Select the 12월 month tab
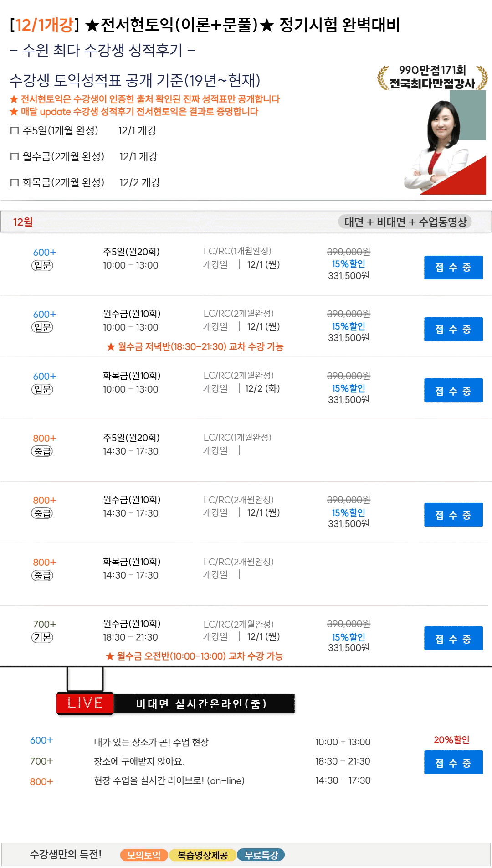492x868 pixels. click(23, 222)
